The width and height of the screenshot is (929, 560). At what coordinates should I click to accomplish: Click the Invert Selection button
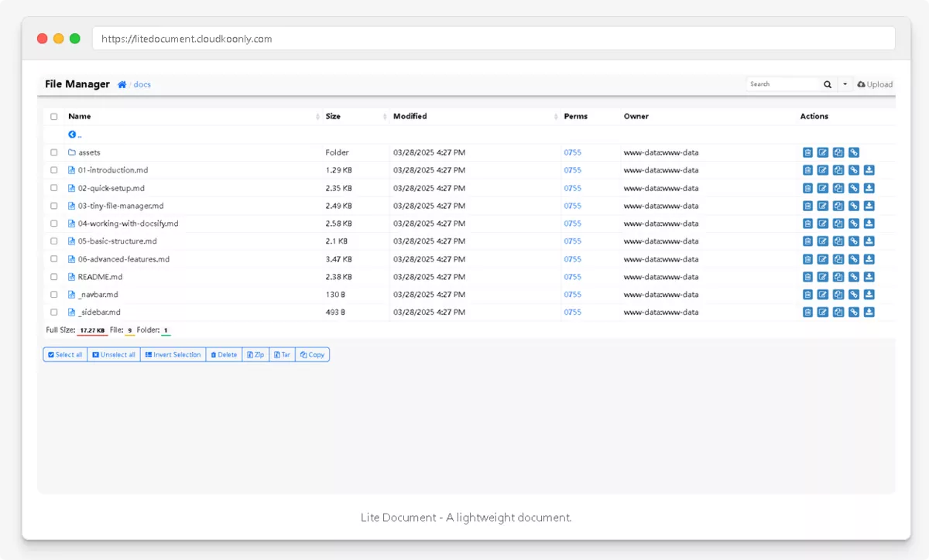tap(173, 355)
